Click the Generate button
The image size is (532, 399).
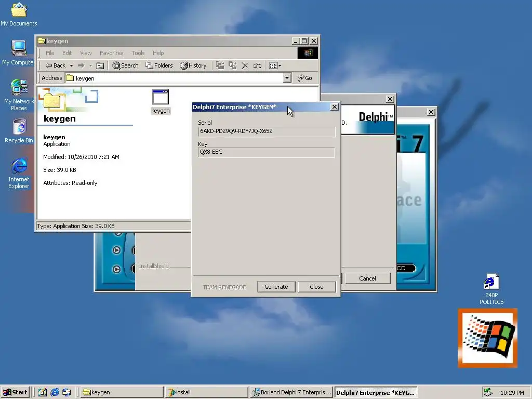pos(276,287)
